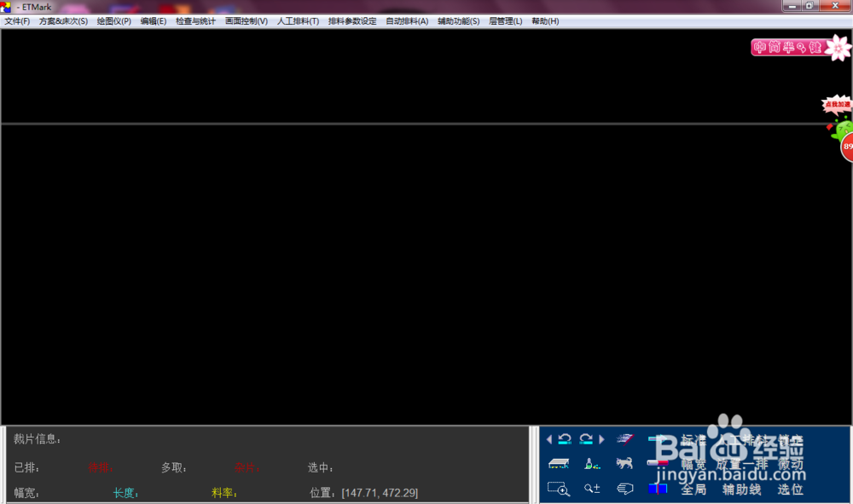Open the 自动排料(A) menu
The width and height of the screenshot is (853, 504).
[x=406, y=21]
